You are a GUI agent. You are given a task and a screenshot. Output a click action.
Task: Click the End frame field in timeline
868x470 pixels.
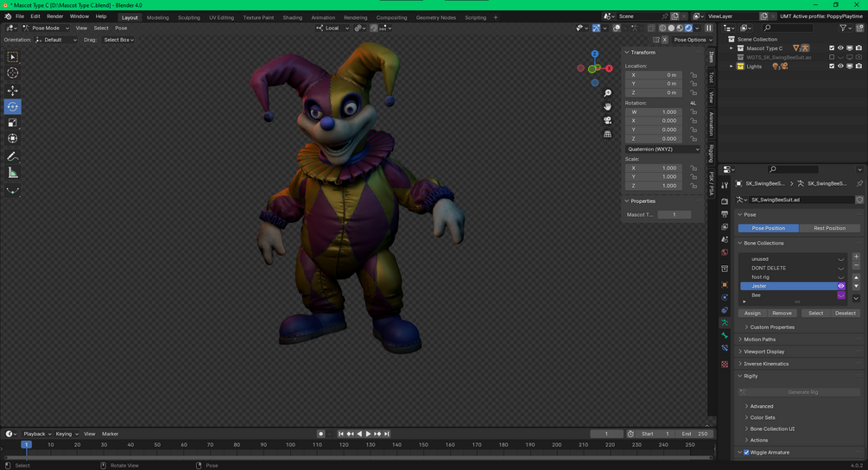click(x=696, y=434)
